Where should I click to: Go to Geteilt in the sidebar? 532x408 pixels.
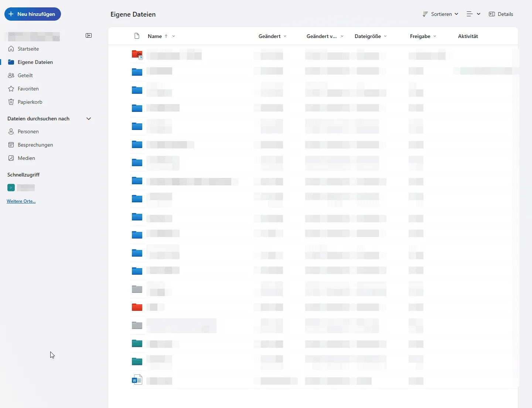point(25,75)
